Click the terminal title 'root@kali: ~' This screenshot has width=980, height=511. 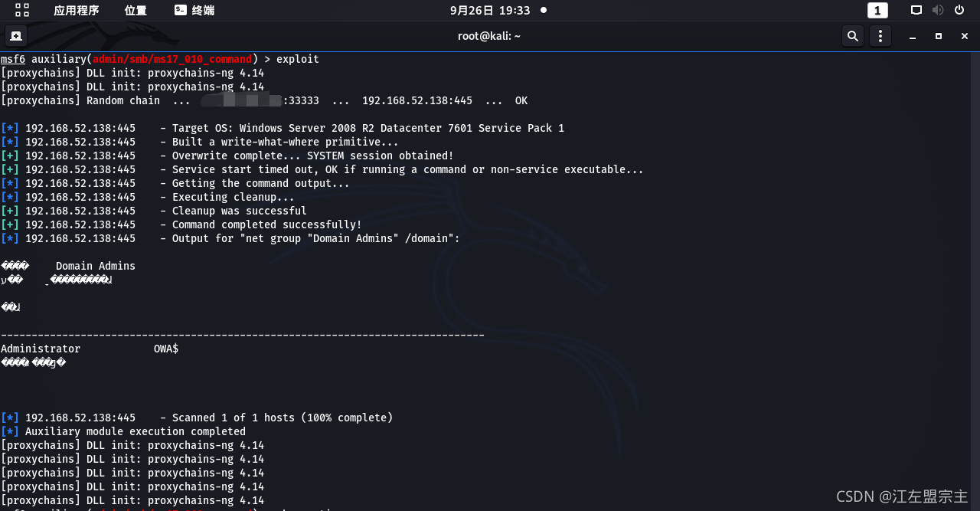coord(489,36)
